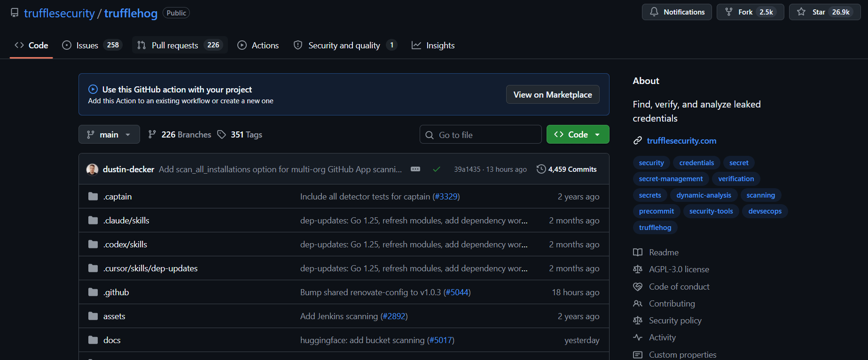Select the secret topic tag
This screenshot has height=360, width=868.
tap(739, 163)
